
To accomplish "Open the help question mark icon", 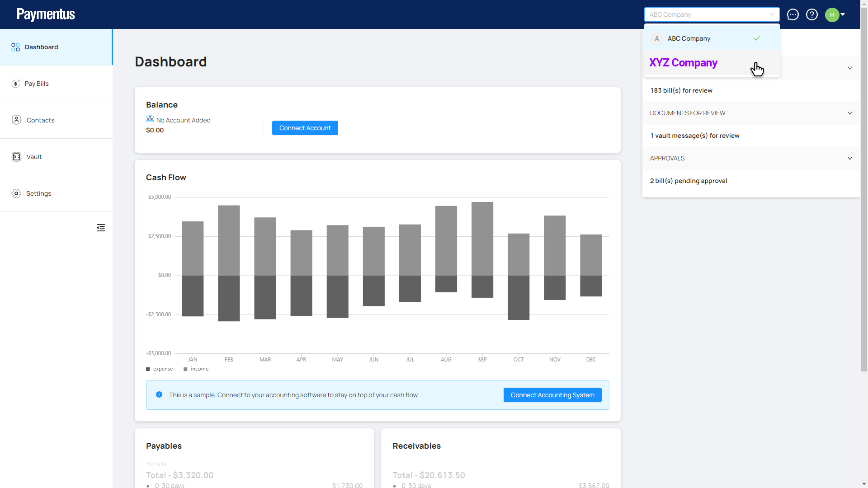I will click(812, 14).
